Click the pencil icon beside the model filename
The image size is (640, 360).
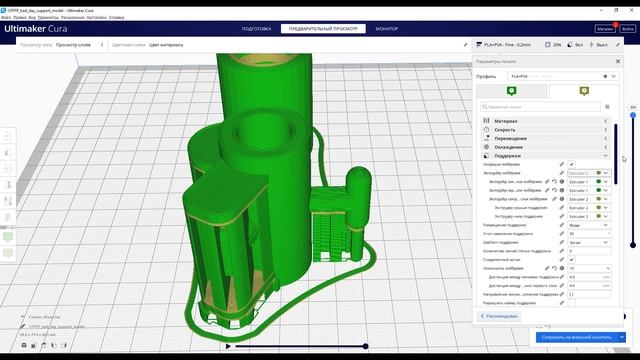23,326
